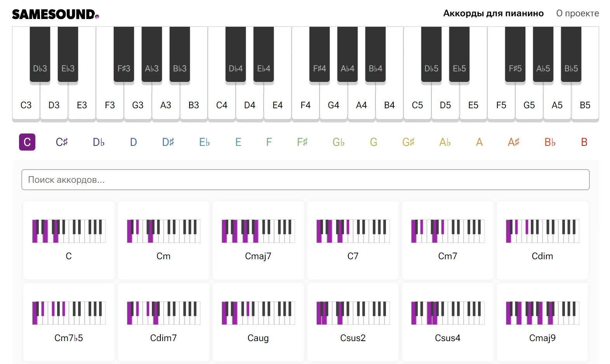Open the Cm7♭5 chord card
The height and width of the screenshot is (364, 610).
[x=69, y=322]
